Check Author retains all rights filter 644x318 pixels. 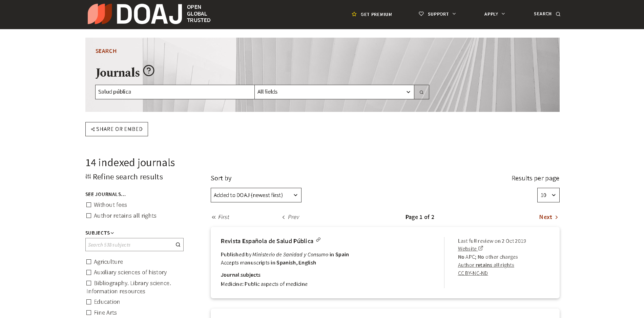pyautogui.click(x=89, y=216)
